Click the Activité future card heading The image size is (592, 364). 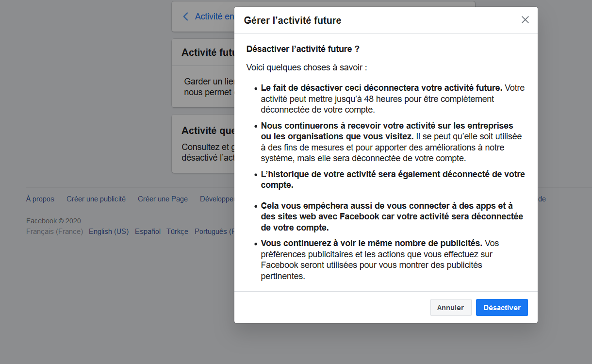208,52
